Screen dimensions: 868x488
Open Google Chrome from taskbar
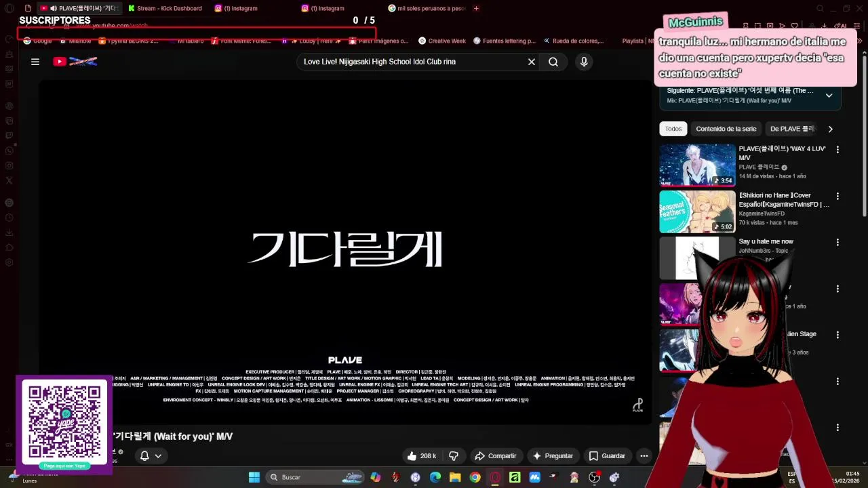tap(475, 477)
